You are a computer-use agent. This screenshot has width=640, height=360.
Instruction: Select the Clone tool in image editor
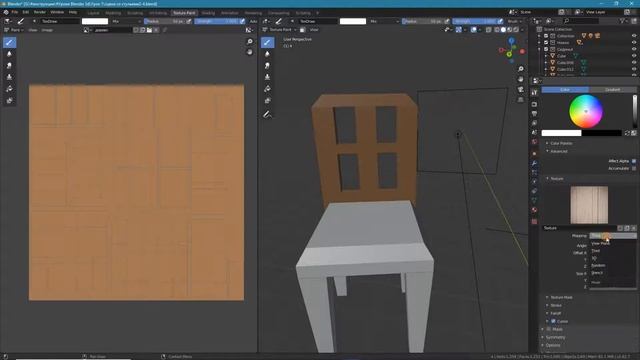pyautogui.click(x=9, y=77)
